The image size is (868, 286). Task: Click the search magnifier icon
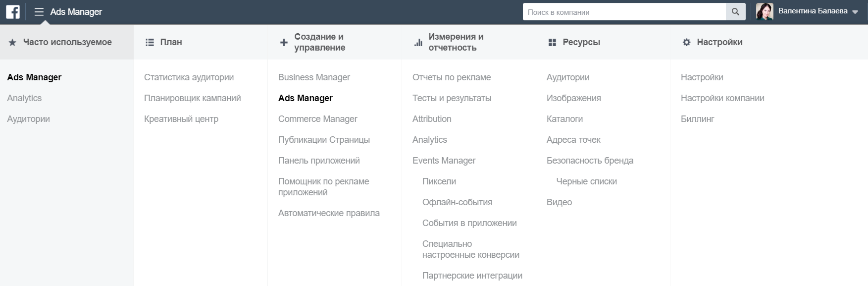point(735,12)
